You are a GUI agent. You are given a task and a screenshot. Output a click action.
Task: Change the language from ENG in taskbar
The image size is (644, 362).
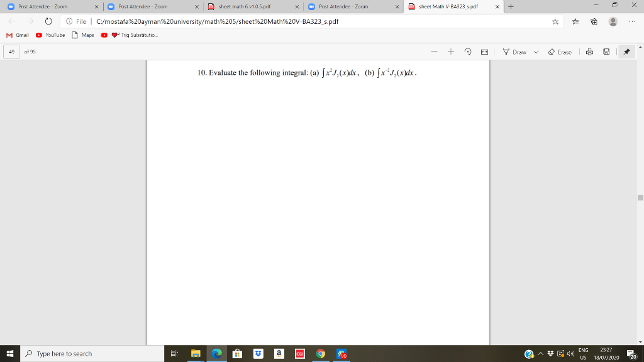point(584,353)
